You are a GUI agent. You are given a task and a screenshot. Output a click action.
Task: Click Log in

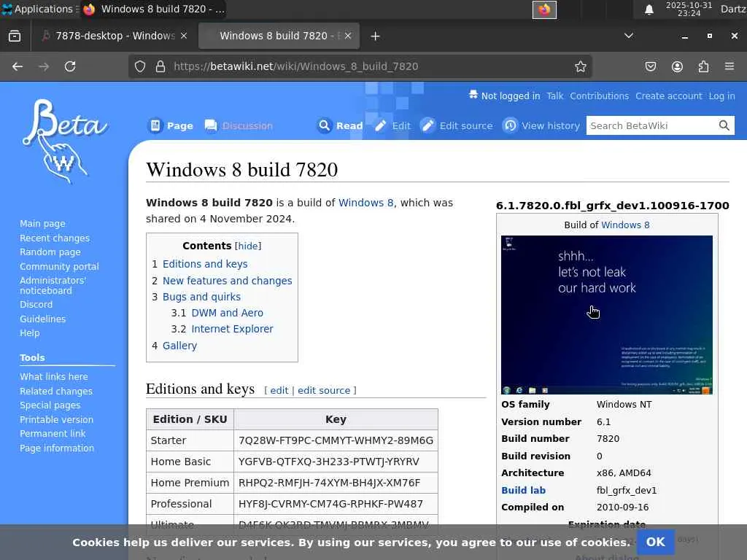click(721, 96)
